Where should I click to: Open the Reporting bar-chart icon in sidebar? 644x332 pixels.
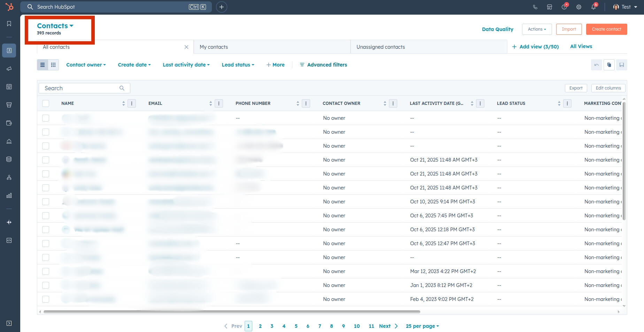[9, 195]
